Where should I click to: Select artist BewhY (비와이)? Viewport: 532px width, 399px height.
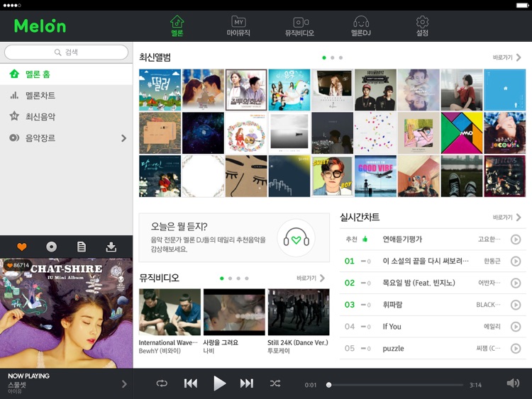click(160, 351)
